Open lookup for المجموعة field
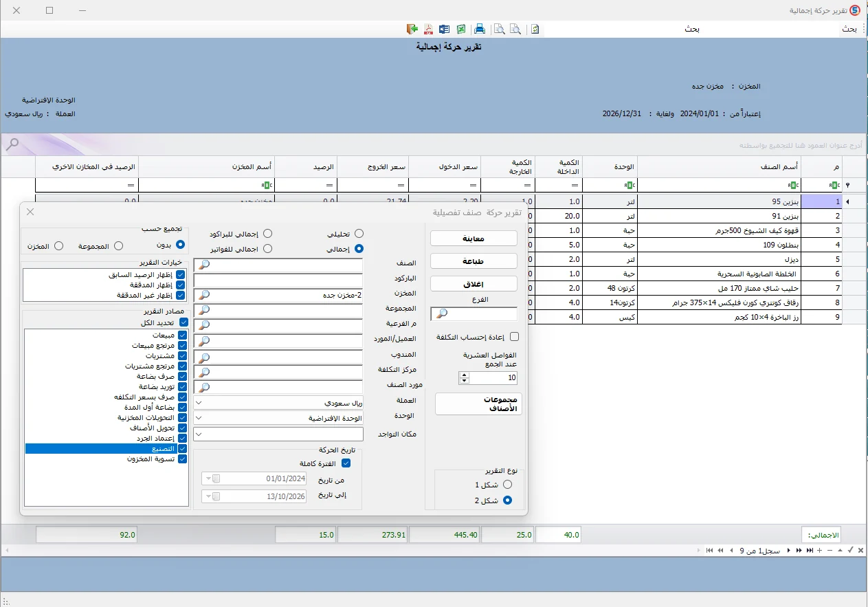Image resolution: width=868 pixels, height=607 pixels. (203, 310)
